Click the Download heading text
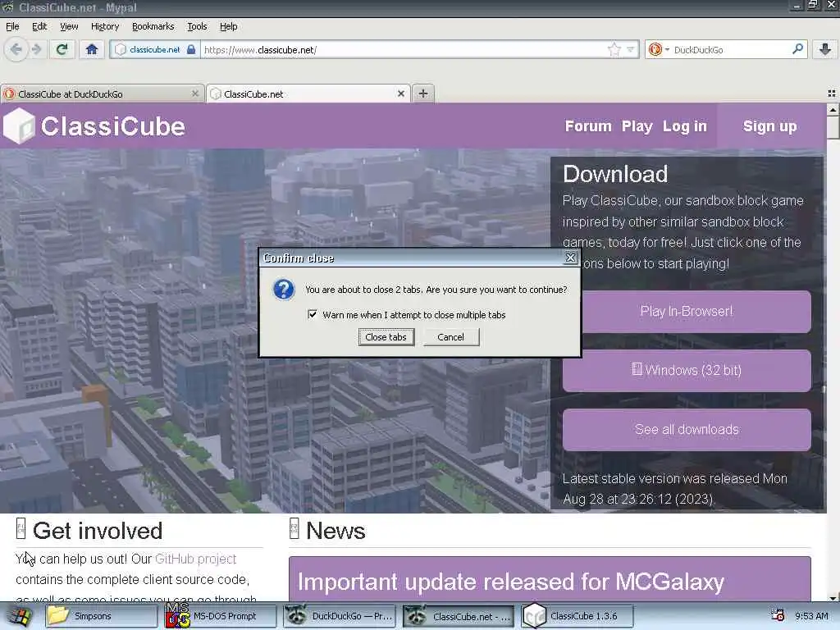840x630 pixels. pos(615,174)
